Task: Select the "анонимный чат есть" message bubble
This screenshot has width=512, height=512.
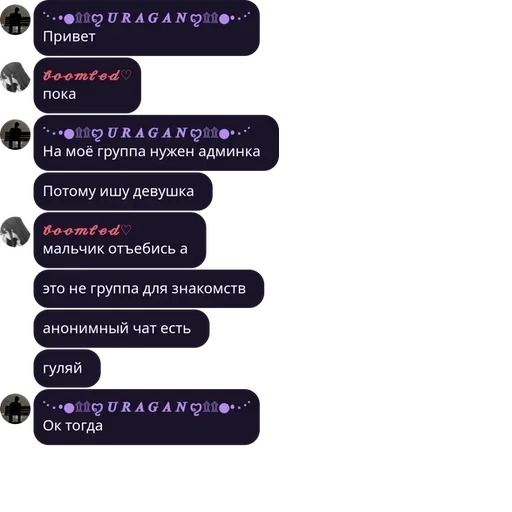Action: coord(121,329)
